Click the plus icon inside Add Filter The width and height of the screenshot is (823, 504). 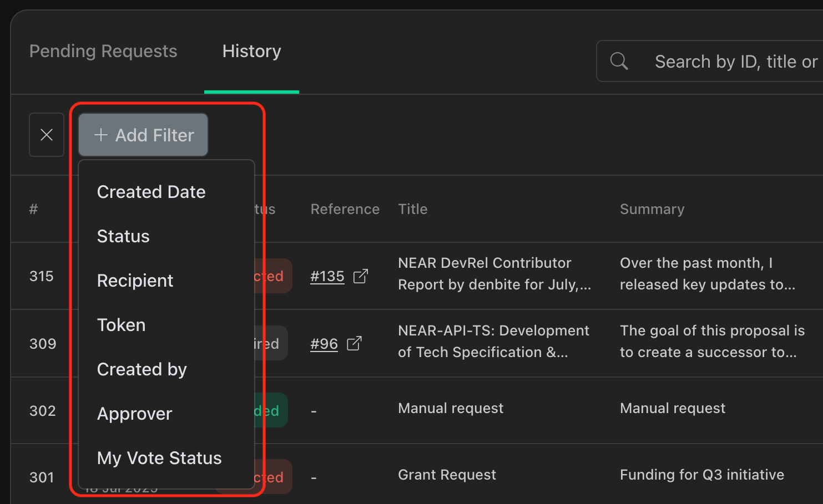(101, 135)
